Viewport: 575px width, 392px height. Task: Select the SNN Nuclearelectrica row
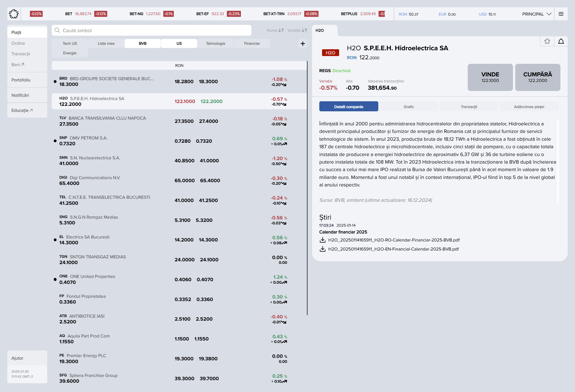pyautogui.click(x=179, y=161)
